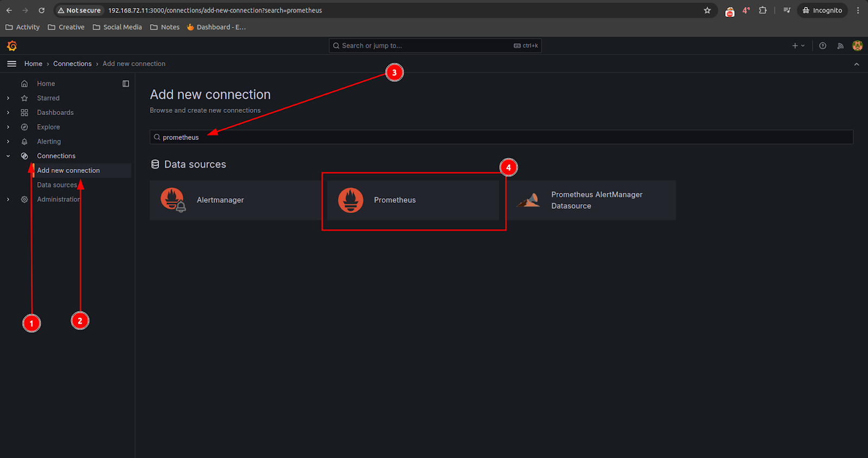The height and width of the screenshot is (458, 868).
Task: Click the Home house icon in sidebar
Action: 24,84
